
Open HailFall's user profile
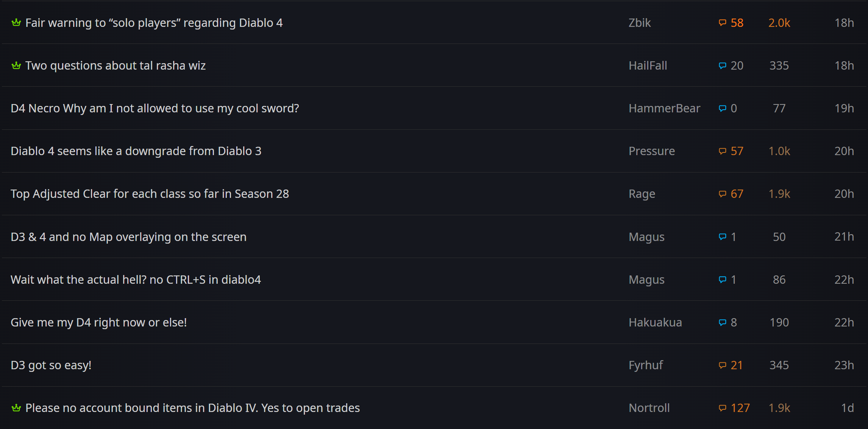[648, 66]
